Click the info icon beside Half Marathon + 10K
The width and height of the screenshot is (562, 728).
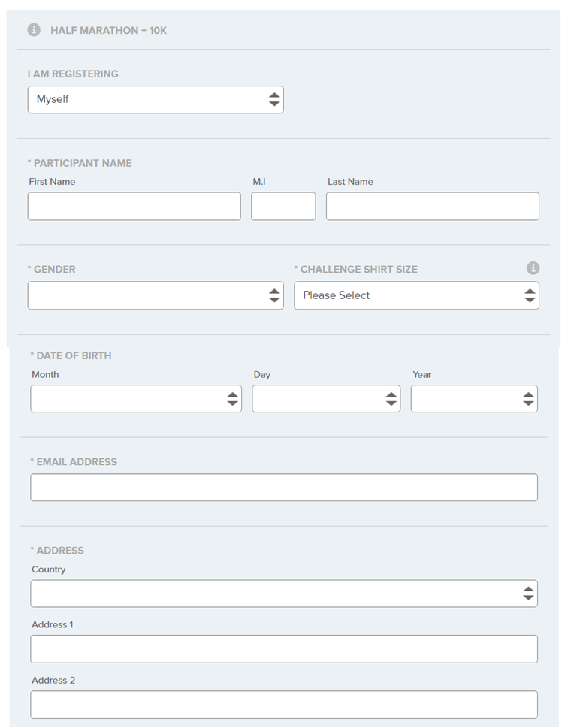34,30
